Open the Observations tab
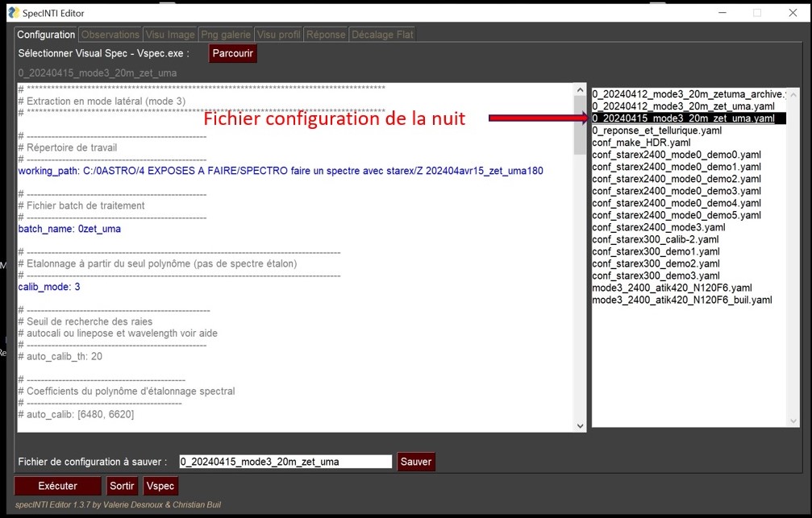Viewport: 812px width, 518px height. tap(110, 35)
